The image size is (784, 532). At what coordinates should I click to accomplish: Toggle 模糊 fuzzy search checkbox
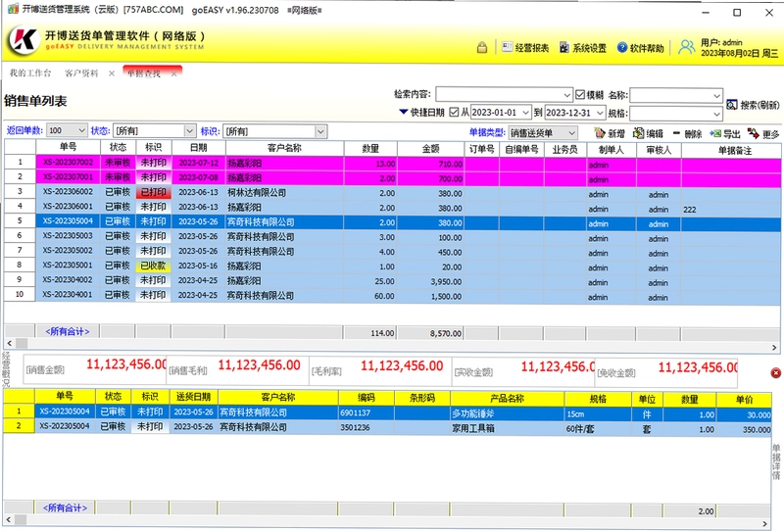(580, 94)
